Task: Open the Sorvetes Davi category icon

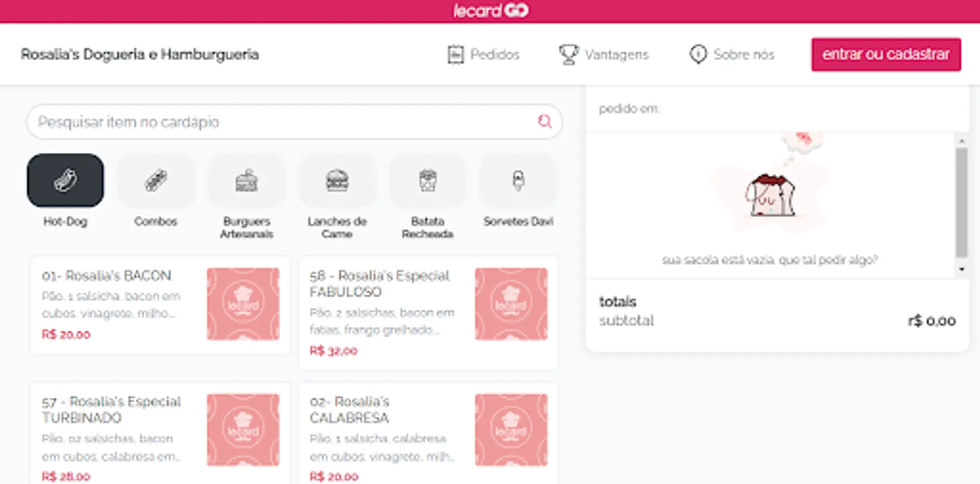Action: (518, 181)
